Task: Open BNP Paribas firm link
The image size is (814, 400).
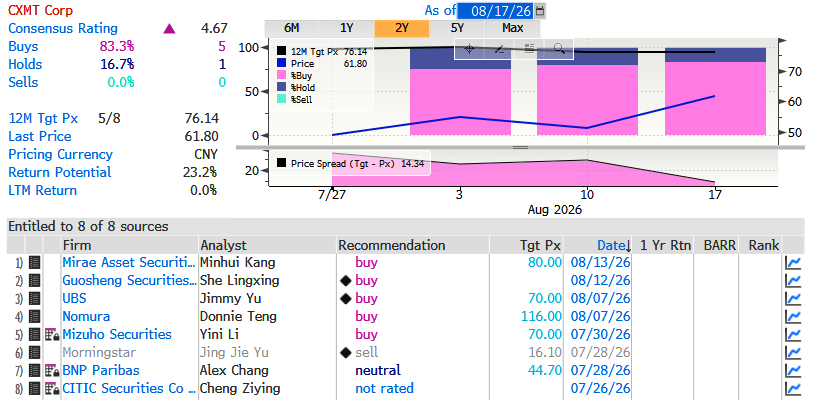Action: pyautogui.click(x=101, y=370)
